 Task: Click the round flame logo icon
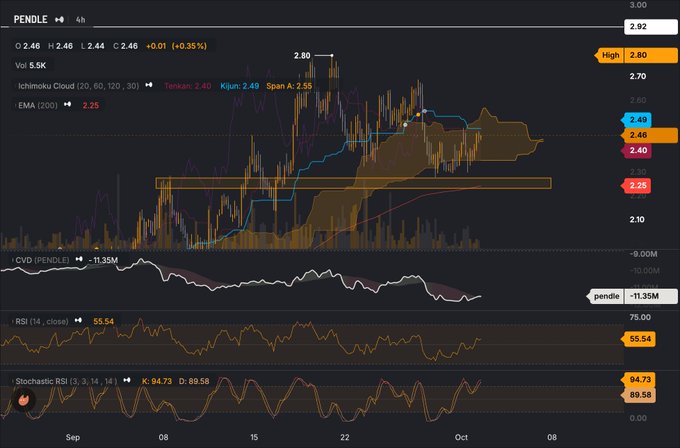[23, 399]
